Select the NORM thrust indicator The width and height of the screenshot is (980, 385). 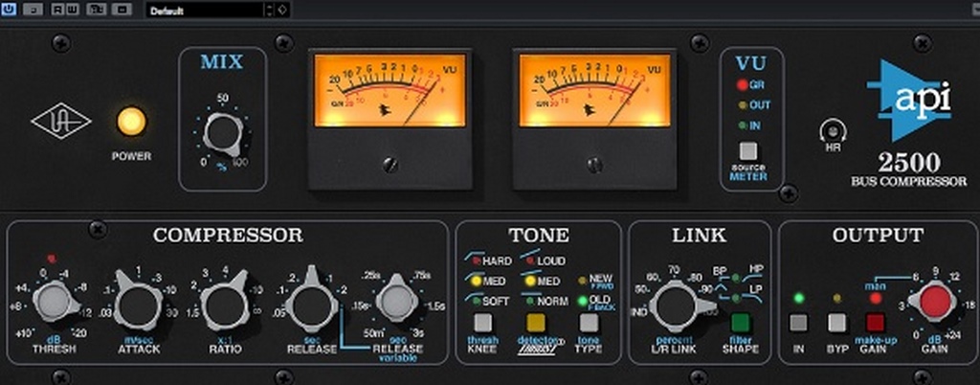[530, 302]
